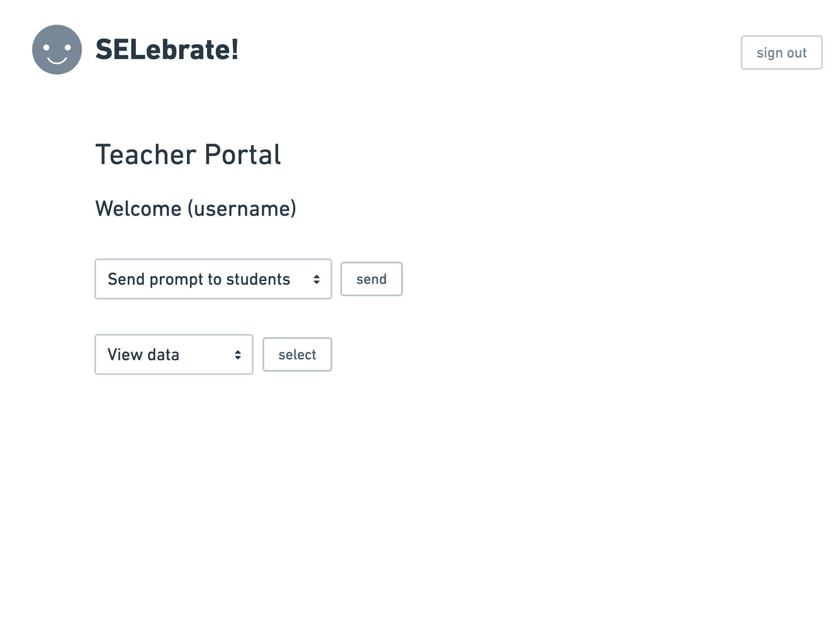Click the smile on the logo face
This screenshot has height=617, width=840.
pyautogui.click(x=57, y=60)
